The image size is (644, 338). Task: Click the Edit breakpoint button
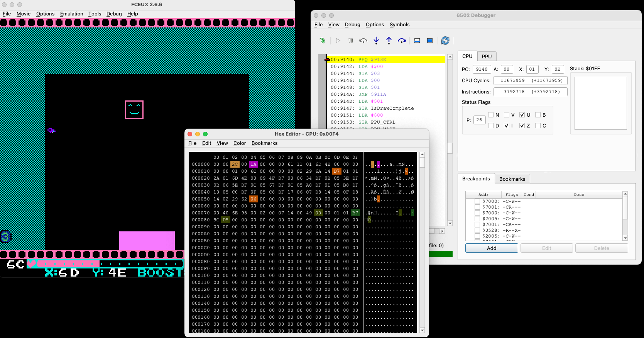(546, 248)
